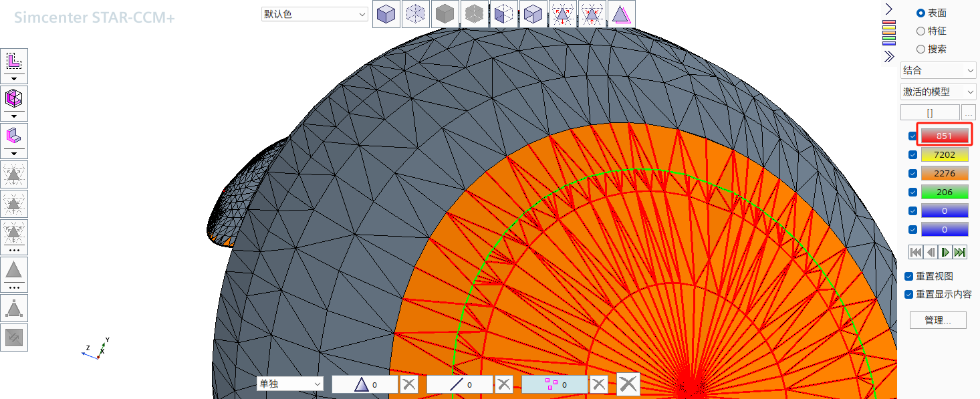
Task: Click triangle icon with inward red arrows
Action: [592, 14]
